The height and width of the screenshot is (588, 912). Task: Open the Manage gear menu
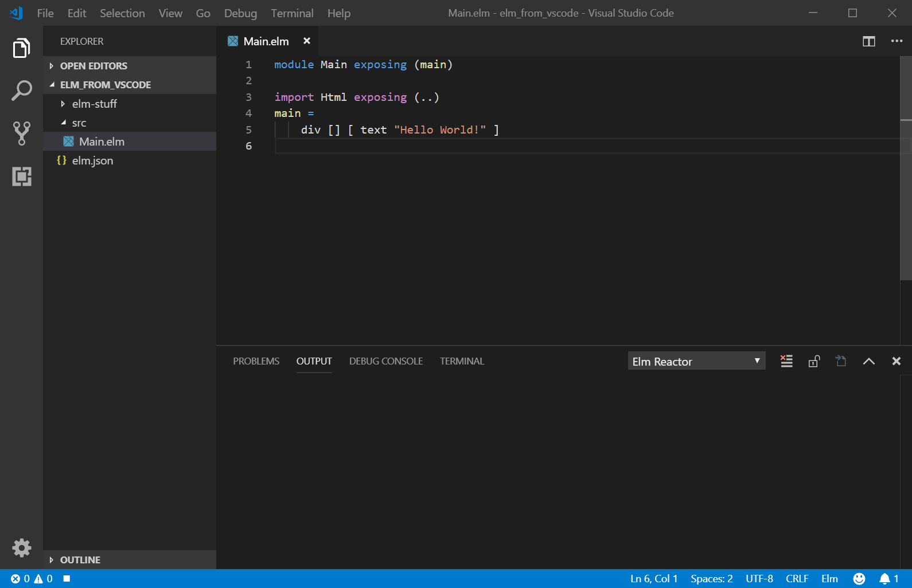pyautogui.click(x=21, y=548)
